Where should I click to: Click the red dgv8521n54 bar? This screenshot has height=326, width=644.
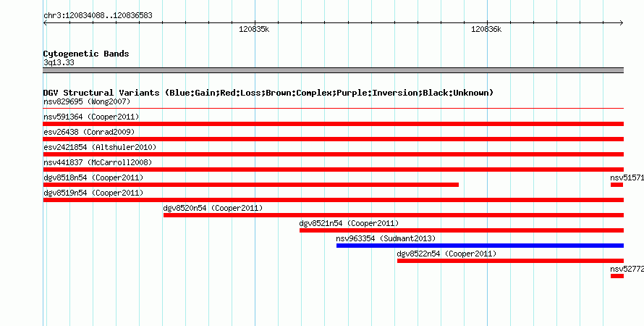462,230
